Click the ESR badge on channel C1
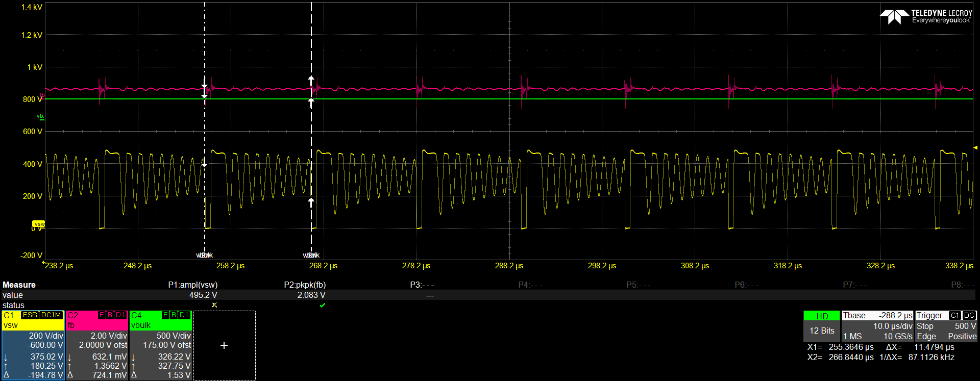Image resolution: width=980 pixels, height=381 pixels. (x=30, y=315)
